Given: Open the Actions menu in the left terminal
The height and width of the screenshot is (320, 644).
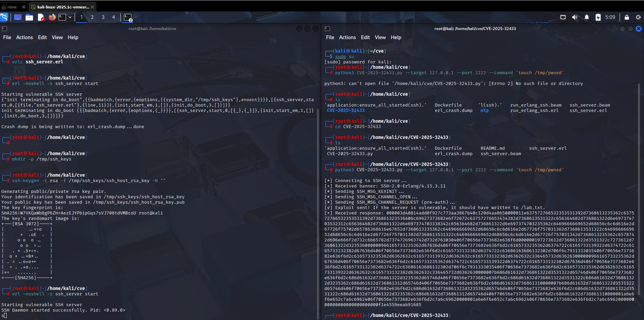Looking at the screenshot, I should pos(24,37).
